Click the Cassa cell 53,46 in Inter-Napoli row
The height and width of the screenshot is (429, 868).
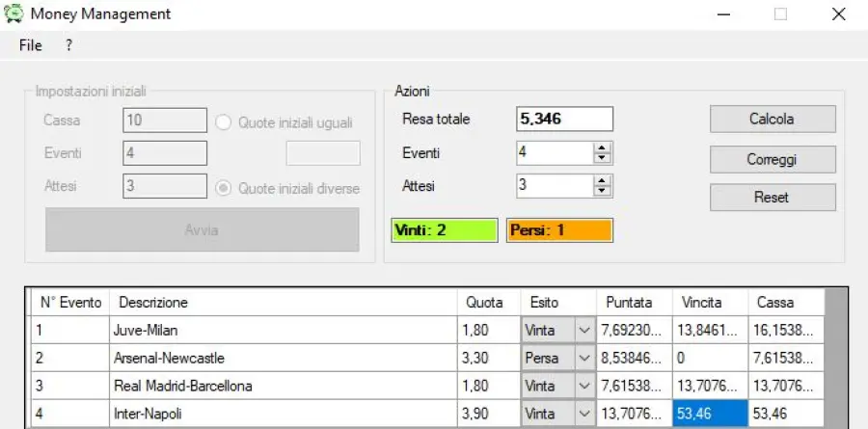tap(786, 414)
